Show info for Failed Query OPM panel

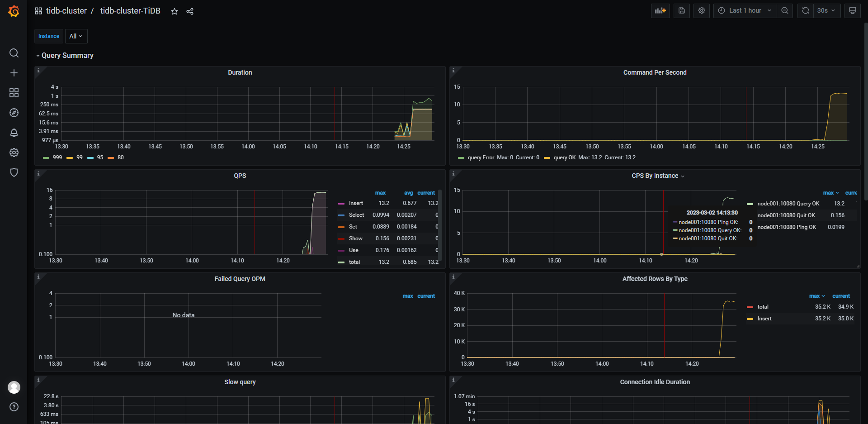pos(38,277)
